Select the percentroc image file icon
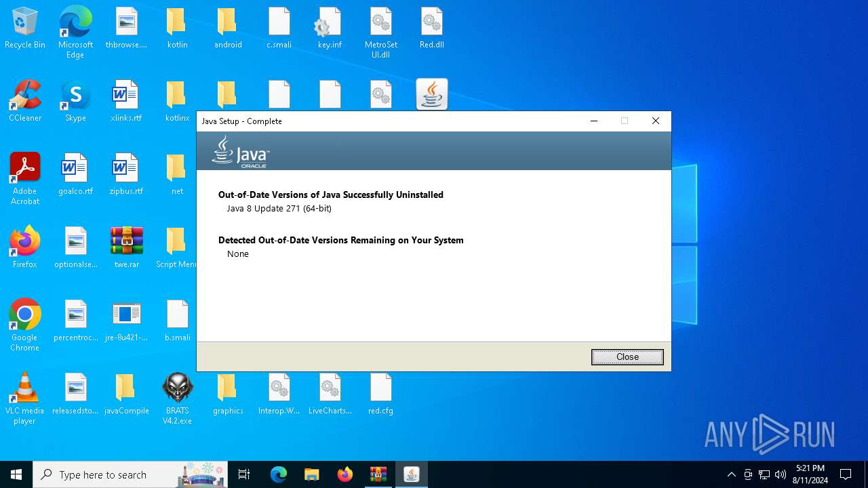Screen dimensions: 868x488 click(x=75, y=321)
